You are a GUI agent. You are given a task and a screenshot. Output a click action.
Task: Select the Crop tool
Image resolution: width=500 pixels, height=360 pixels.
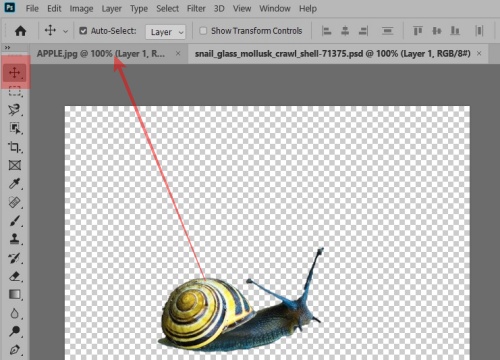click(15, 147)
